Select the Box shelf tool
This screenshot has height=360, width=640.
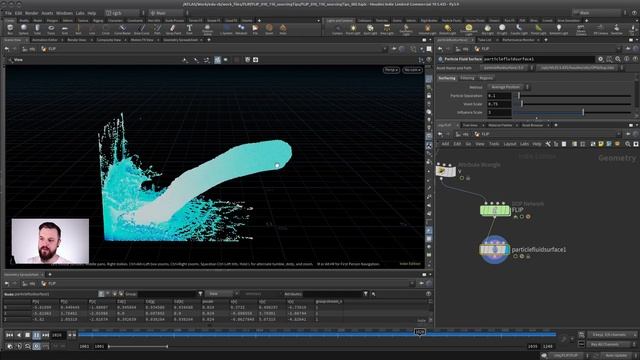click(10, 29)
